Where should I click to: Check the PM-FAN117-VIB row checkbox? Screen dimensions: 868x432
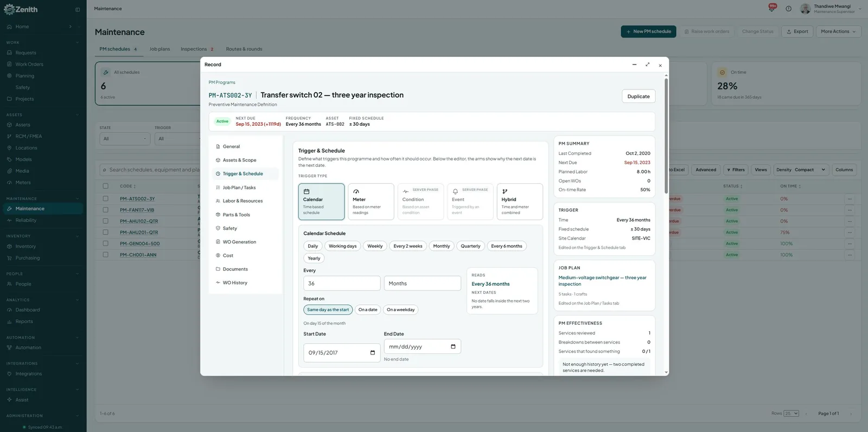click(x=105, y=210)
